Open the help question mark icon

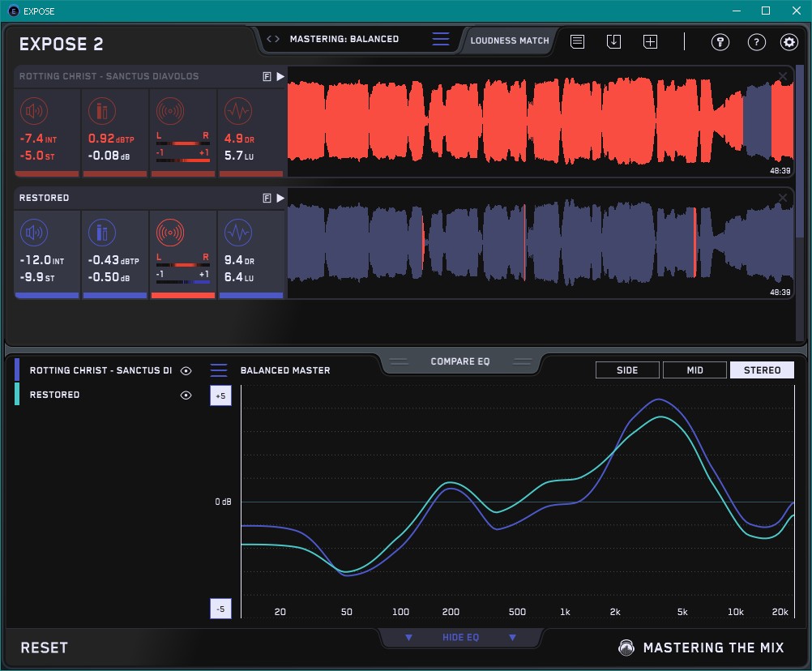(756, 42)
